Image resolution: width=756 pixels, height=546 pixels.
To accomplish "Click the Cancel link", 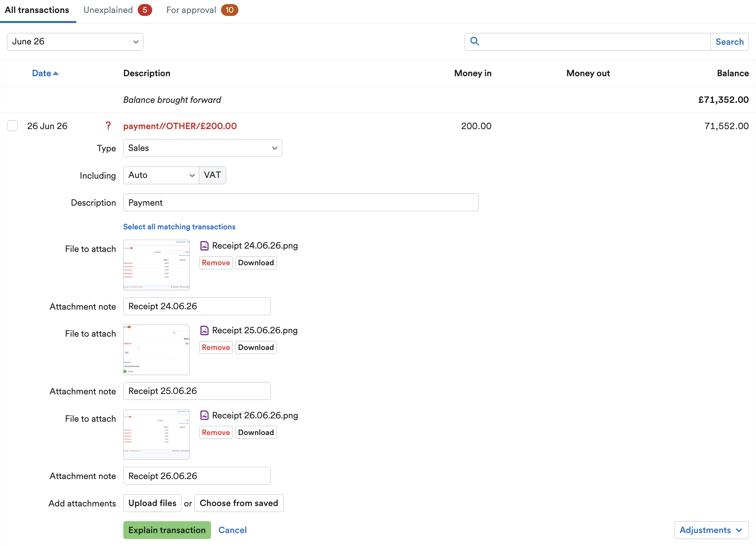I will 233,530.
